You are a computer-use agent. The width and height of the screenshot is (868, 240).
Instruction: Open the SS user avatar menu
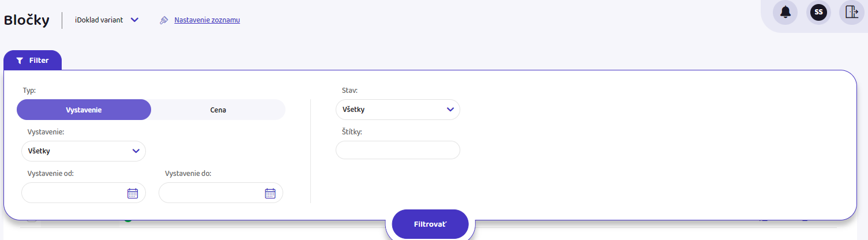(818, 12)
